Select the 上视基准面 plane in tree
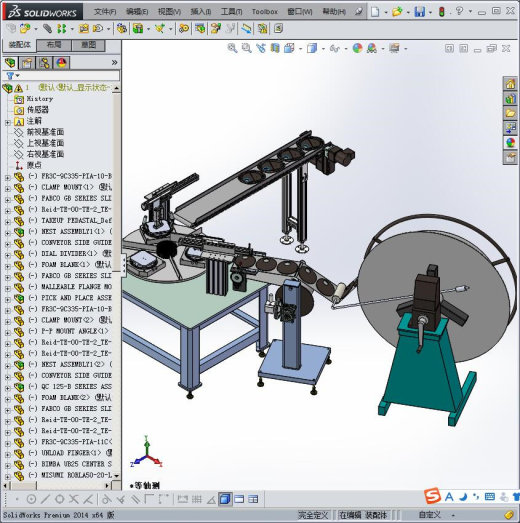The image size is (520, 523). pyautogui.click(x=45, y=143)
